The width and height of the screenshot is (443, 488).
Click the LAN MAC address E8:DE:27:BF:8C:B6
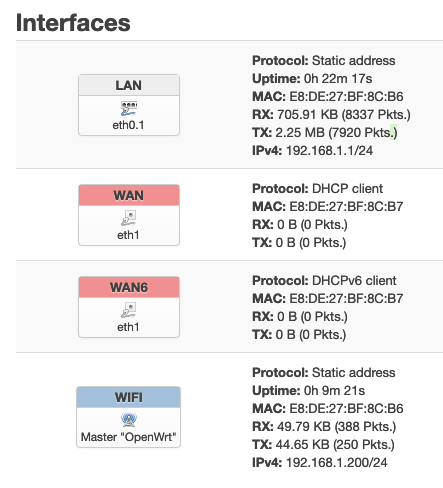click(x=346, y=97)
